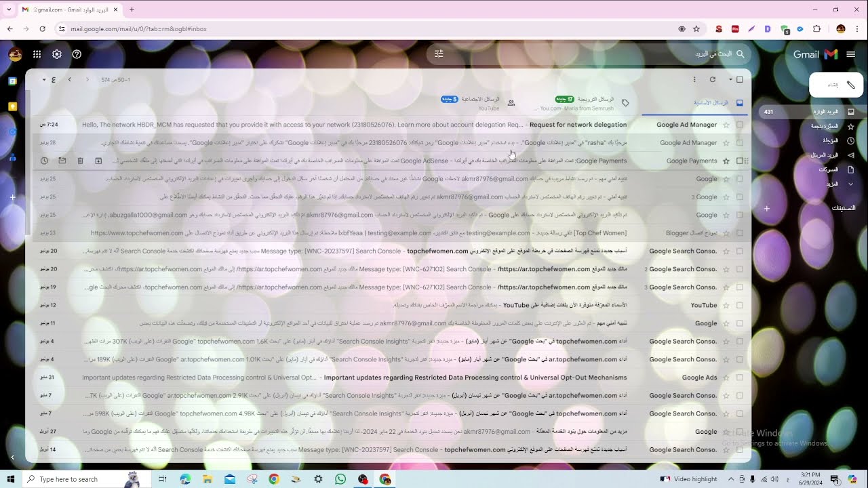Switch to the الرسائل الأساسية (Primary) tab
The height and width of the screenshot is (488, 868).
coord(695,103)
